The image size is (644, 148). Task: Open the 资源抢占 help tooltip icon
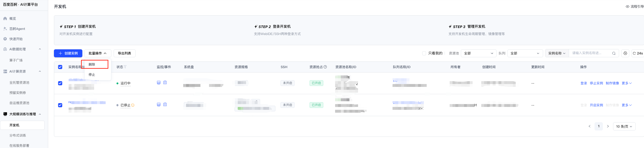pyautogui.click(x=325, y=67)
